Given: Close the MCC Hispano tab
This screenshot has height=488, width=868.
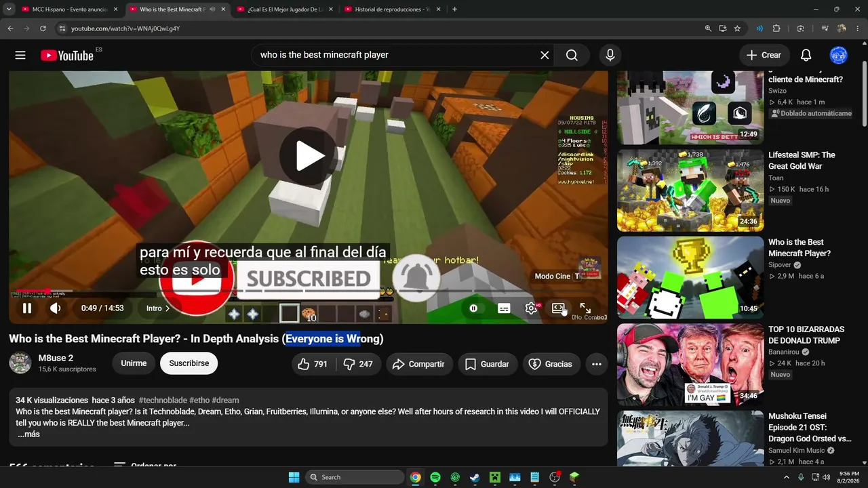Looking at the screenshot, I should tap(115, 9).
